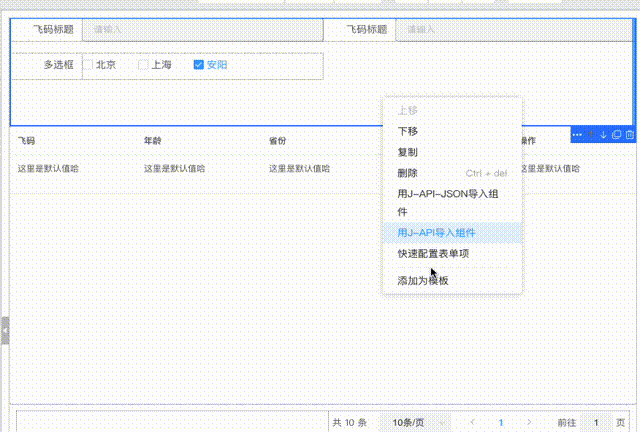Choose 快速配置表单项 in context menu
The image size is (640, 432).
tap(433, 254)
